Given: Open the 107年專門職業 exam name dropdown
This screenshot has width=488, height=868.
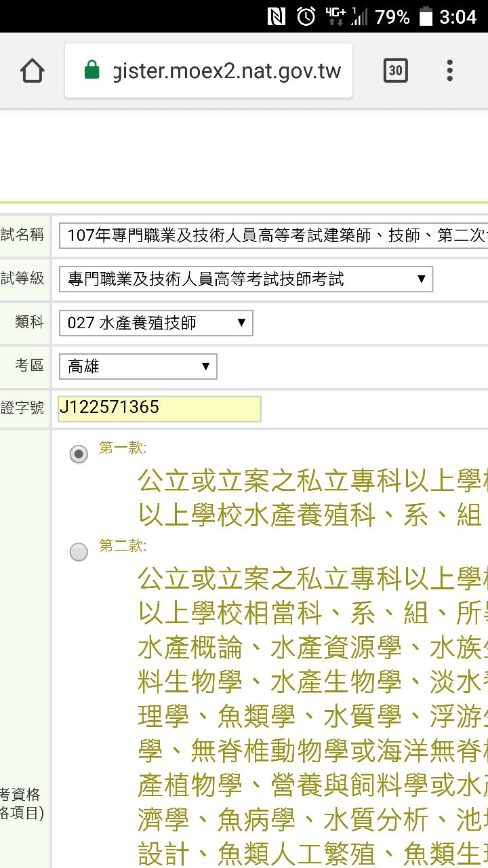Looking at the screenshot, I should coord(274,236).
